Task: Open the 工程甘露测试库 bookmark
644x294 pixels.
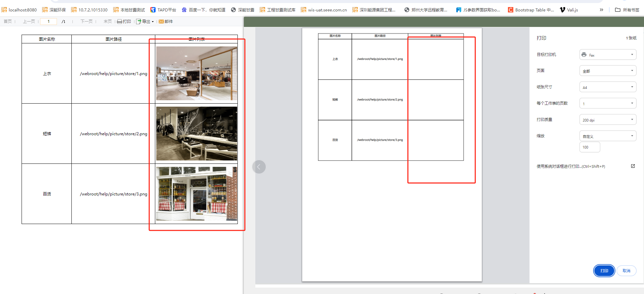Action: tap(278, 10)
